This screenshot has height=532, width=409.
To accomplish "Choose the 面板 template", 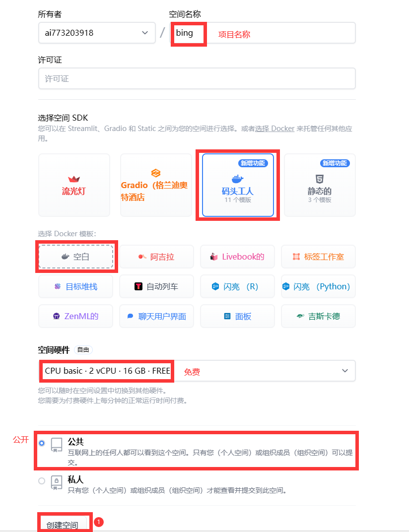I will [237, 316].
